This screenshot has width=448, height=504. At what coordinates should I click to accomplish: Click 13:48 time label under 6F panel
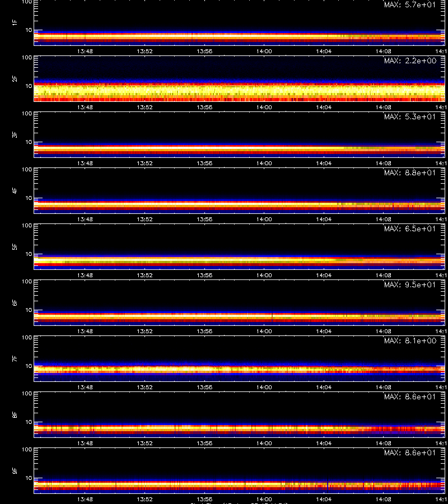click(85, 331)
